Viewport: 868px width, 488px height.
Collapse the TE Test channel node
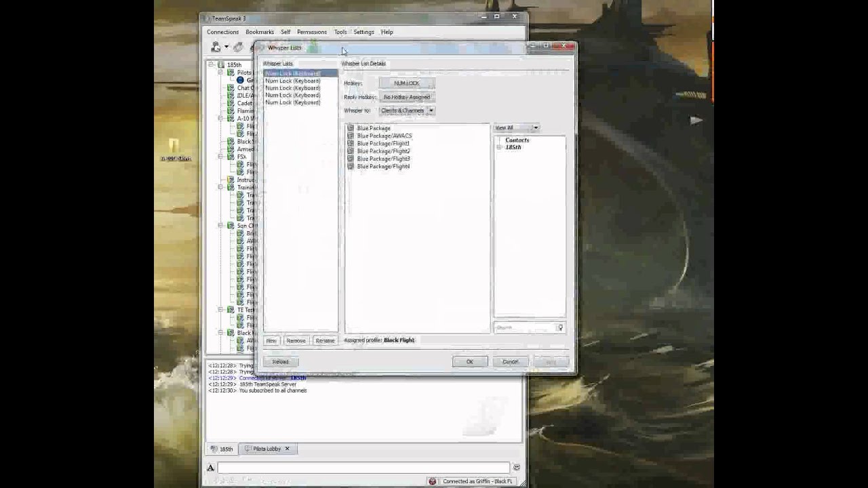click(x=220, y=310)
